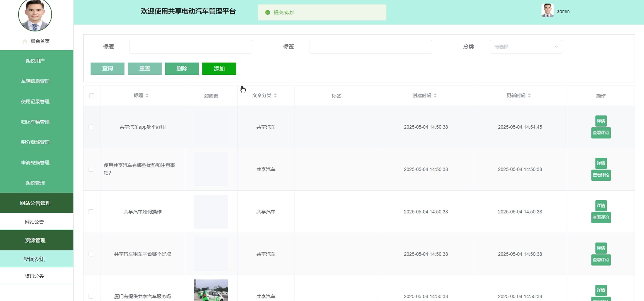Open the 资讯分类 submenu item
This screenshot has height=301, width=644.
pos(34,276)
